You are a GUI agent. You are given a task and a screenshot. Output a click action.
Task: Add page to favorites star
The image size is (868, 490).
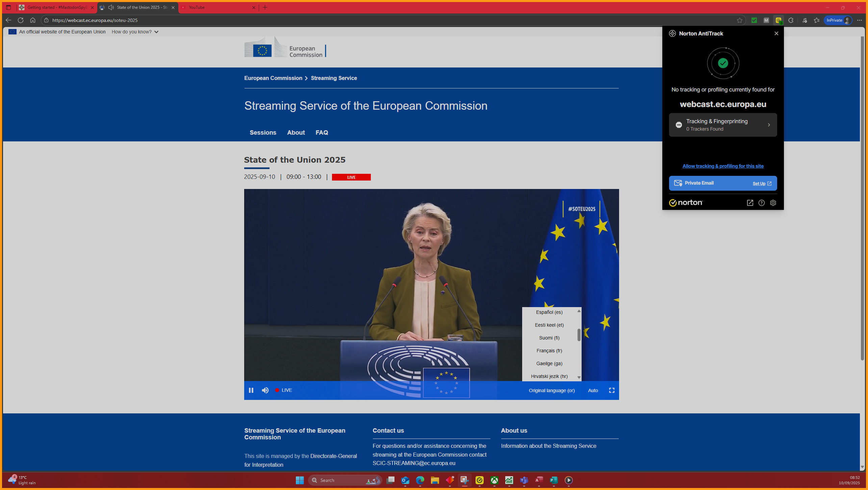point(740,20)
